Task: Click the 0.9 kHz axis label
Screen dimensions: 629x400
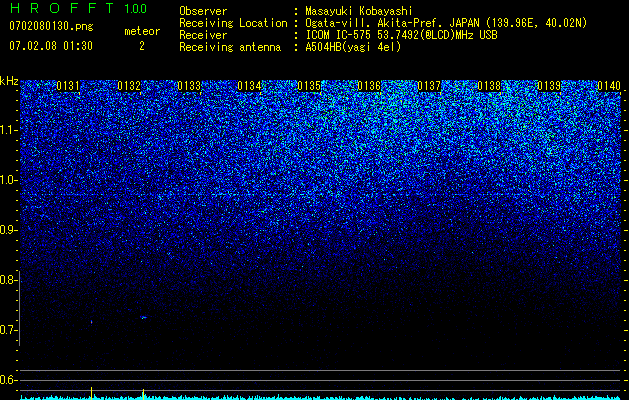Action: [8, 230]
